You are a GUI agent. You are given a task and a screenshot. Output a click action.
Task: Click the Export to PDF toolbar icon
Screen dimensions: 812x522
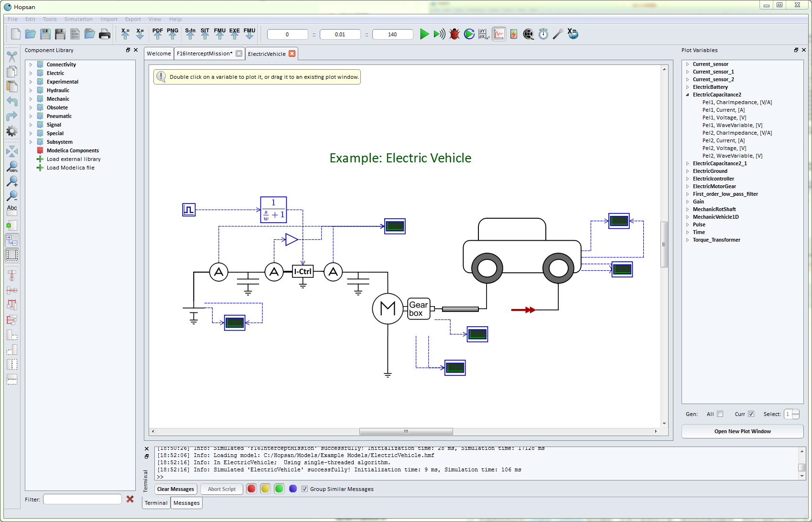point(158,33)
